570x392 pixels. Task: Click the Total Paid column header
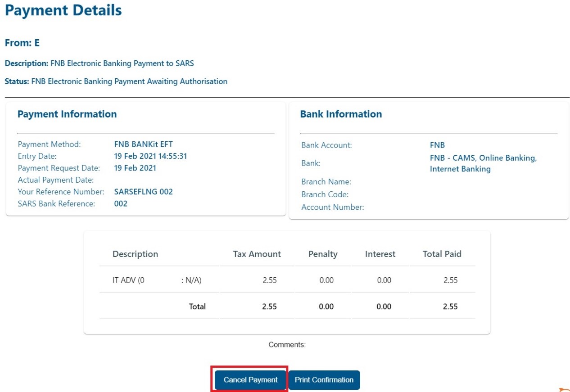(442, 254)
